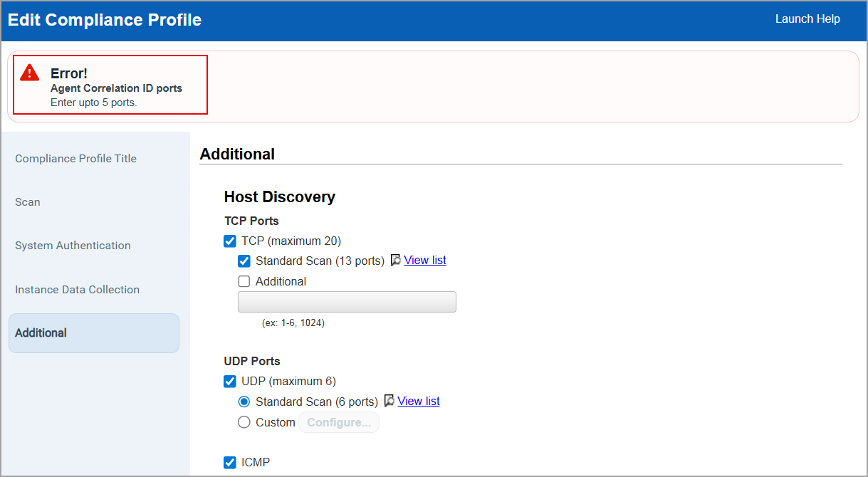The width and height of the screenshot is (868, 477).
Task: Switch to the Scan section
Action: coord(28,202)
